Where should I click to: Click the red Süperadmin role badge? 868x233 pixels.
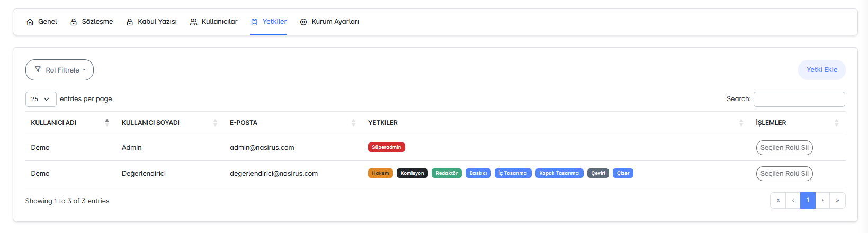(x=387, y=147)
